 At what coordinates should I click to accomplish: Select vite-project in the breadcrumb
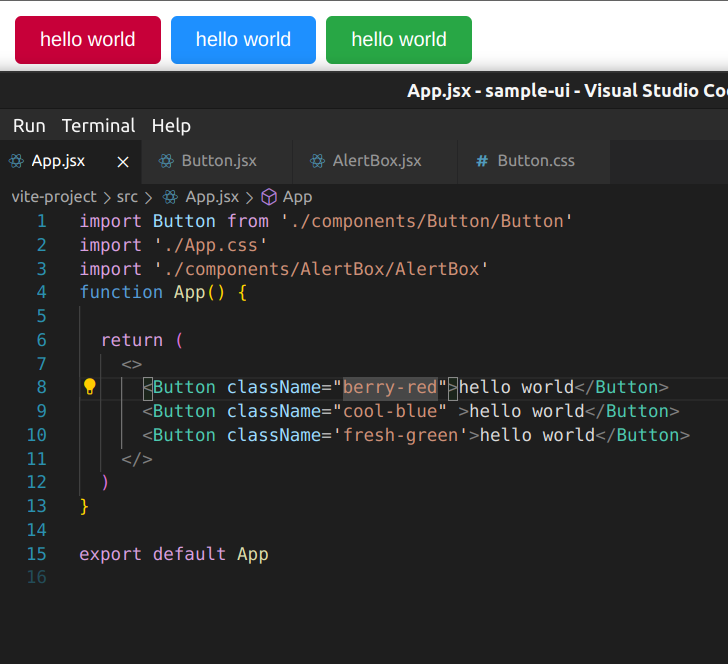click(x=54, y=197)
